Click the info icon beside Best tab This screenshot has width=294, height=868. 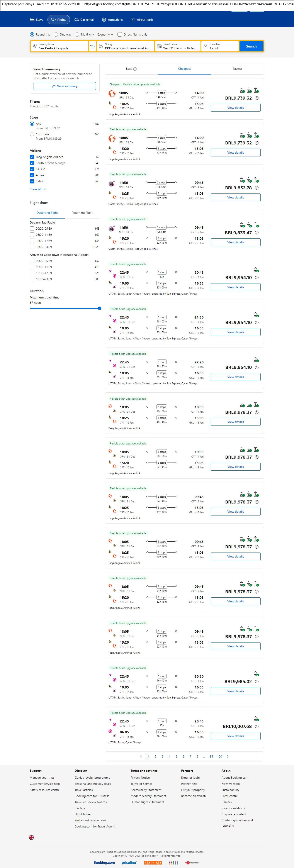pos(135,69)
